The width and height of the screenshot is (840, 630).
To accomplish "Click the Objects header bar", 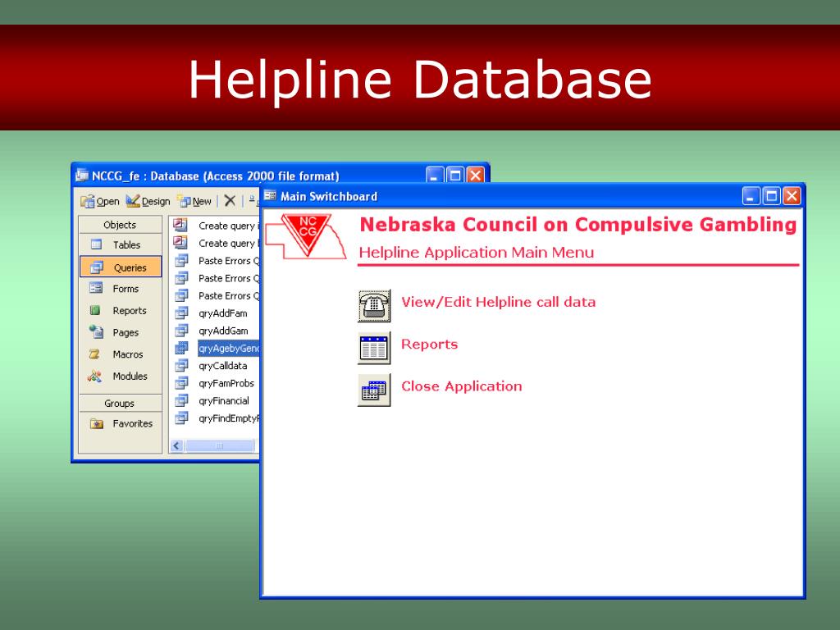I will (120, 225).
